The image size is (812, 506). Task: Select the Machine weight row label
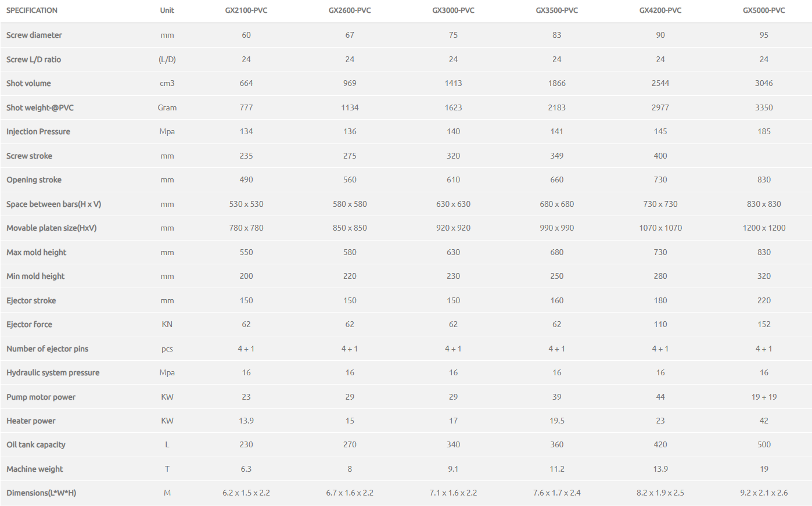pos(35,469)
